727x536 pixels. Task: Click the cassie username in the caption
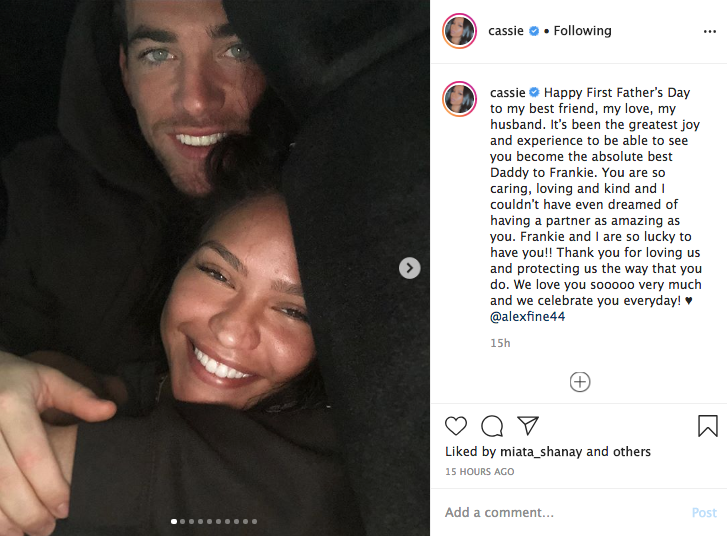(x=508, y=93)
